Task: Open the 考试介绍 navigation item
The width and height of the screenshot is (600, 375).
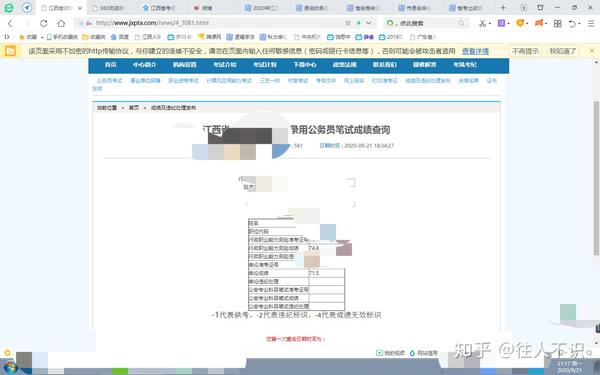Action: click(x=225, y=65)
